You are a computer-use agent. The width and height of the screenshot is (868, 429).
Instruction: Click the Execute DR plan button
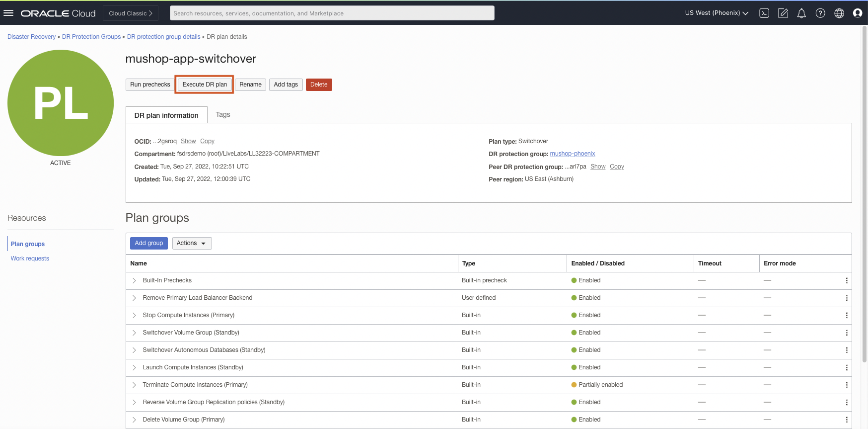(205, 85)
